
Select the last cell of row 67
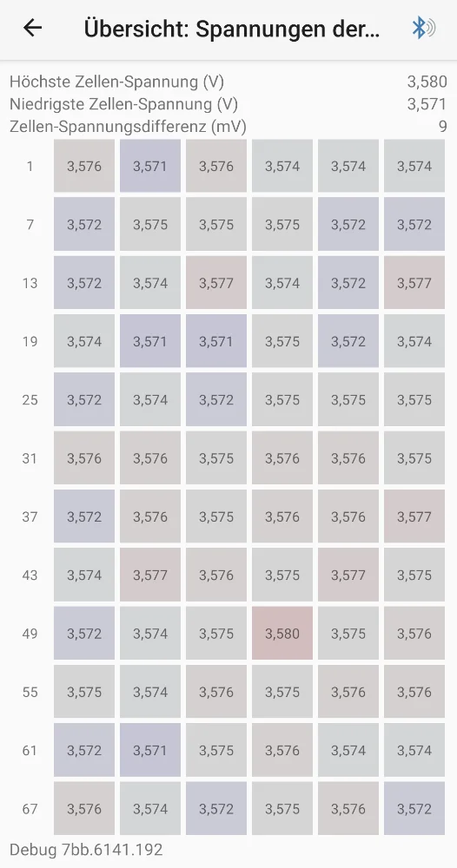tap(414, 808)
